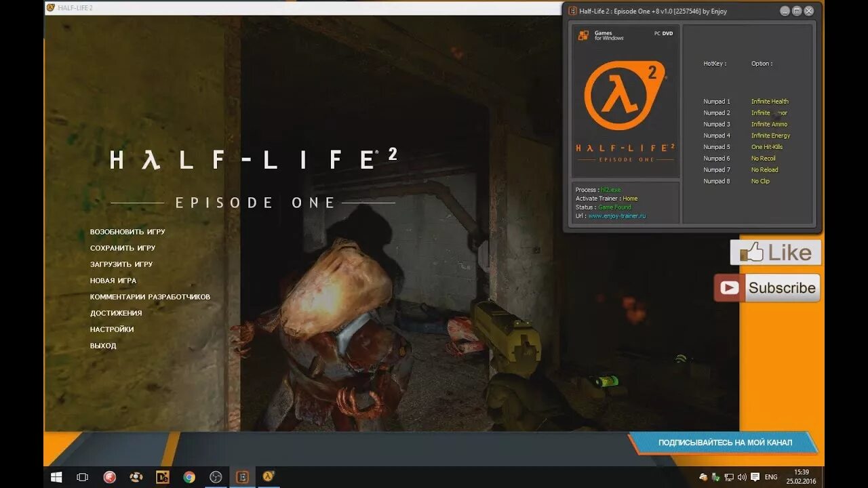
Task: Click the Game Found status text
Action: [614, 207]
